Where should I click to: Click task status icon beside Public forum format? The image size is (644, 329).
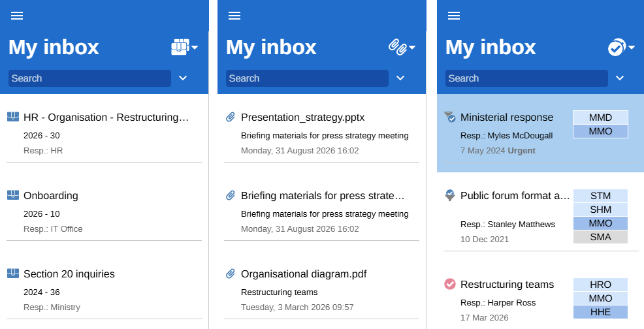(450, 195)
